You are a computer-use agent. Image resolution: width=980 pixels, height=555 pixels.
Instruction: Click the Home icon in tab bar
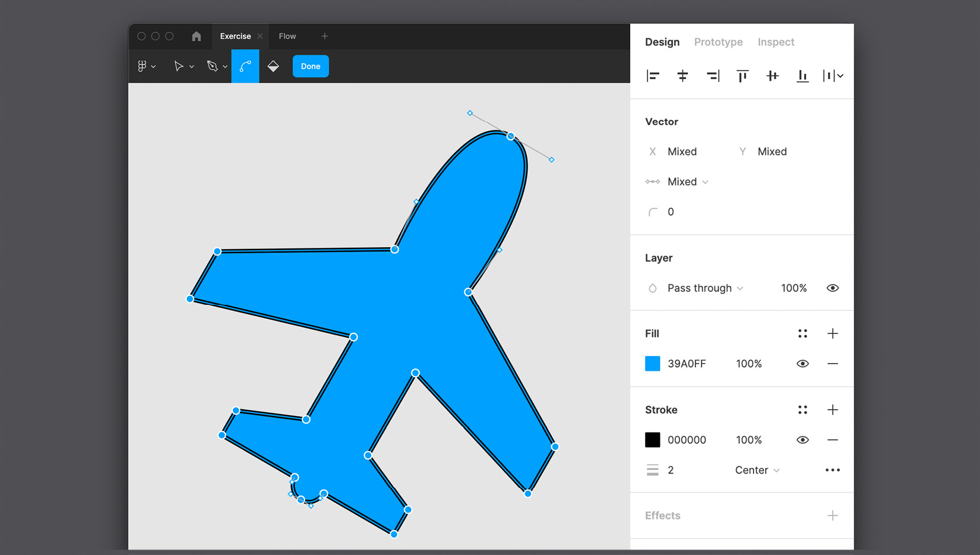tap(197, 36)
